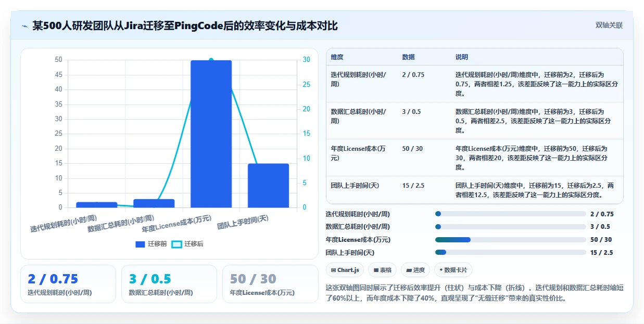Click the 数据 table column header

point(409,57)
